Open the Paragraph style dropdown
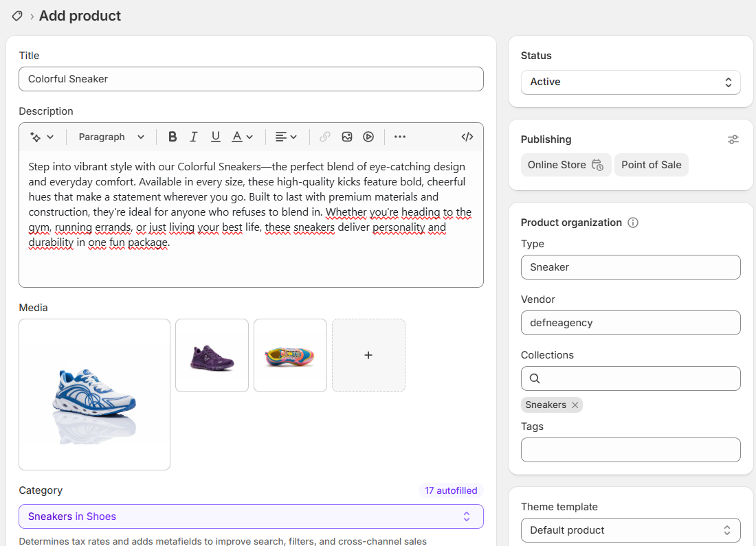This screenshot has height=546, width=756. click(x=111, y=137)
